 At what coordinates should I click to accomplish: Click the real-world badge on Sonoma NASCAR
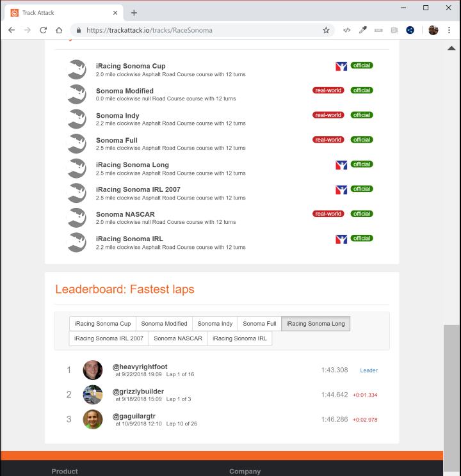[x=328, y=214]
